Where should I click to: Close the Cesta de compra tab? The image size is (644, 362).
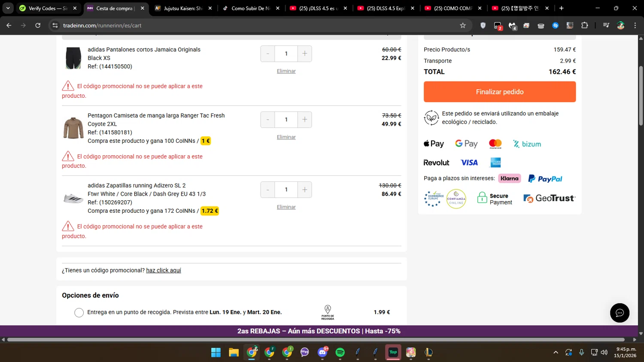143,8
